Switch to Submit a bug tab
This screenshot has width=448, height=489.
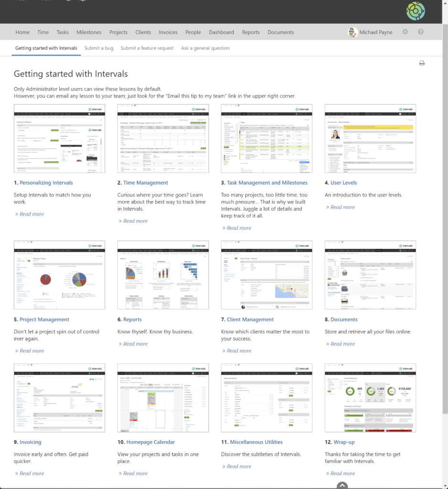pyautogui.click(x=99, y=48)
